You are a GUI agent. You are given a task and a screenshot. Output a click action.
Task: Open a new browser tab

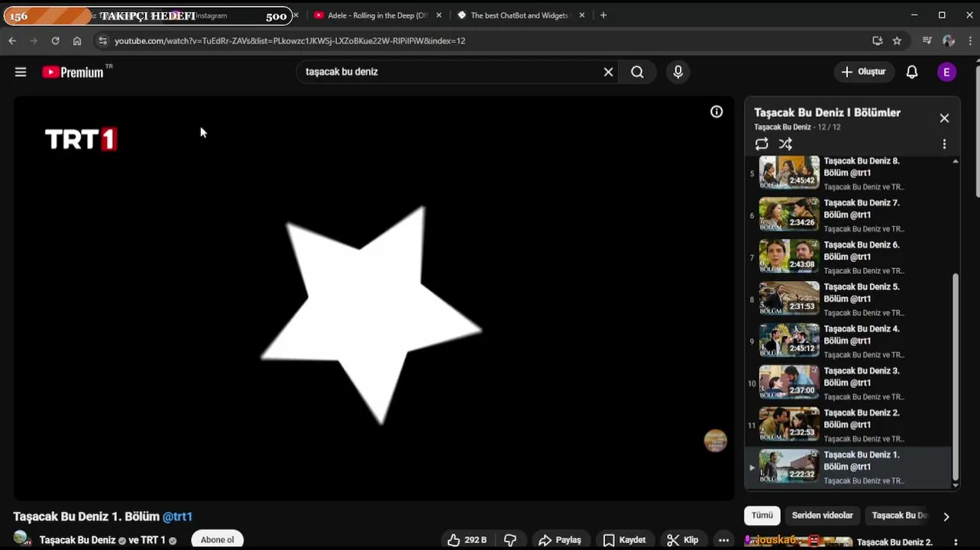(603, 15)
